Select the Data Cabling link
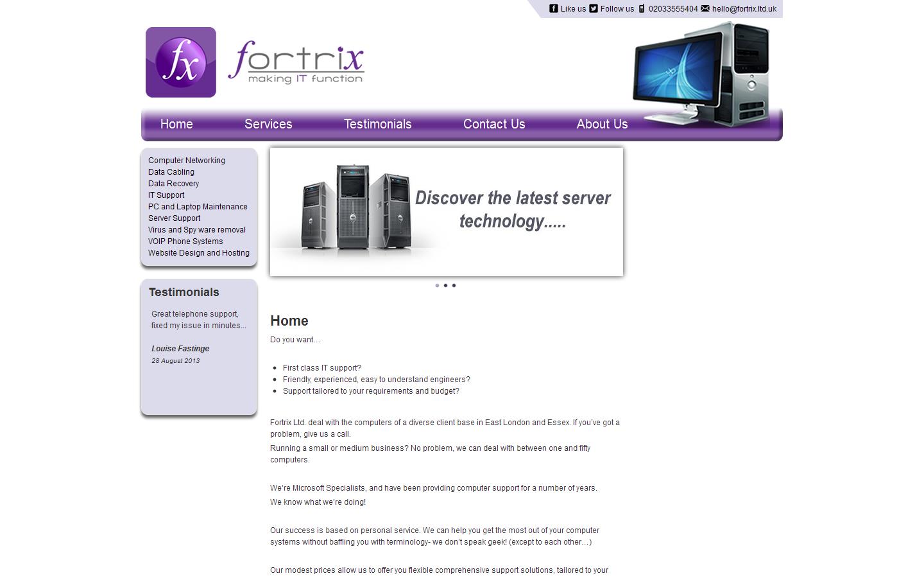This screenshot has width=924, height=578. point(171,171)
